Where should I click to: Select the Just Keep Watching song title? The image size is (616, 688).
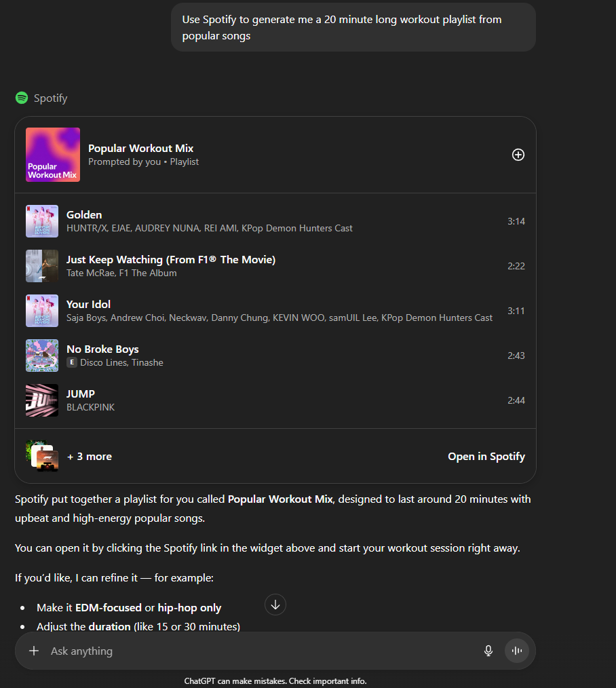coord(171,260)
